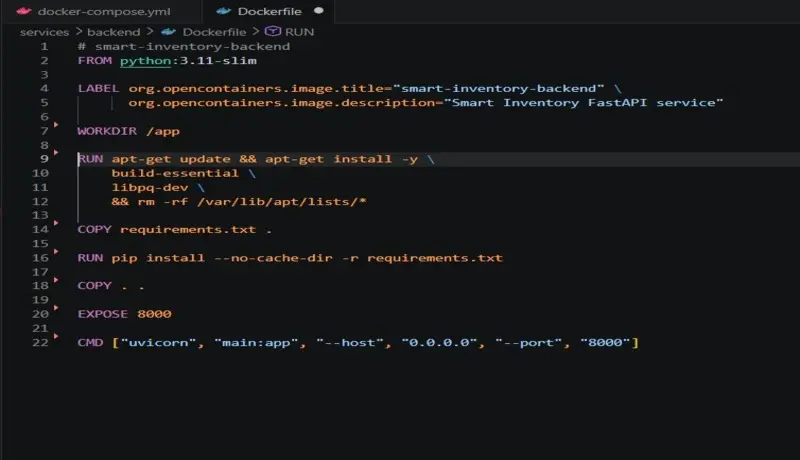Click the RUN apt-get keyword on line 9

click(x=91, y=159)
